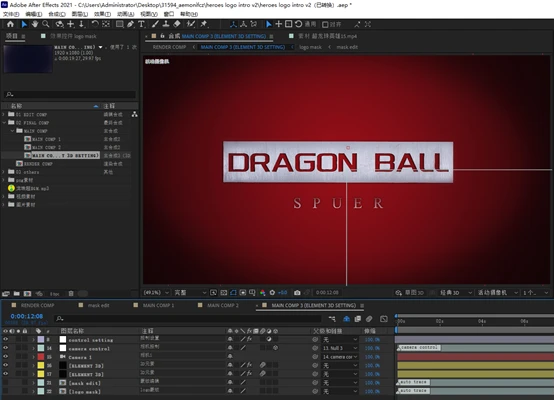
Task: Open the viewer magnification 49.1% dropdown
Action: [156, 293]
